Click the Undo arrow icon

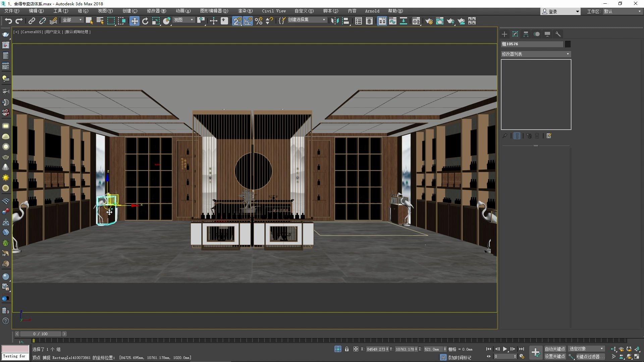(8, 21)
